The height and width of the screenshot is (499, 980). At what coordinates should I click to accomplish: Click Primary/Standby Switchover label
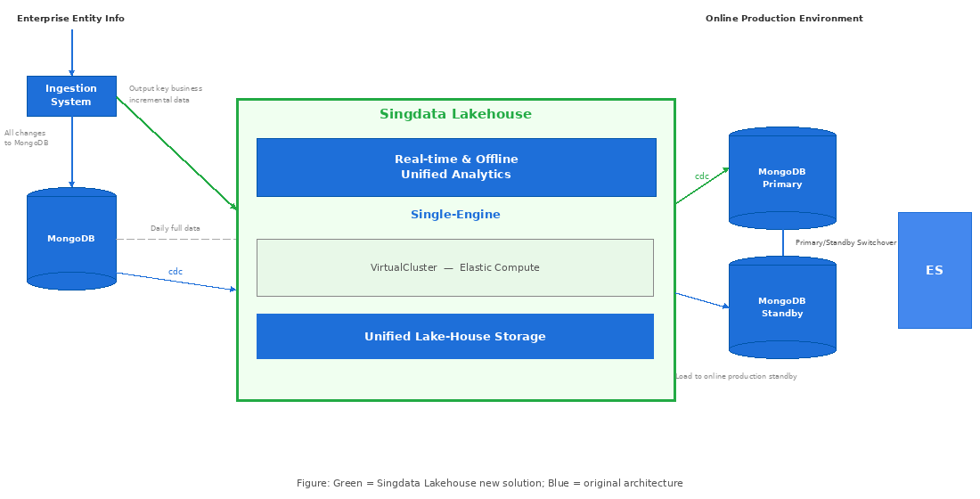(x=845, y=242)
